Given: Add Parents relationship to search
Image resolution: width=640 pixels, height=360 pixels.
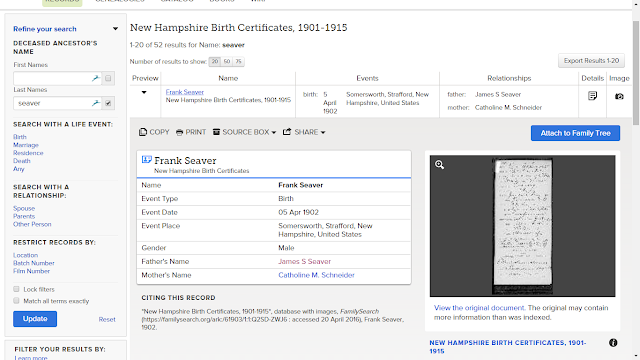Looking at the screenshot, I should (x=24, y=216).
